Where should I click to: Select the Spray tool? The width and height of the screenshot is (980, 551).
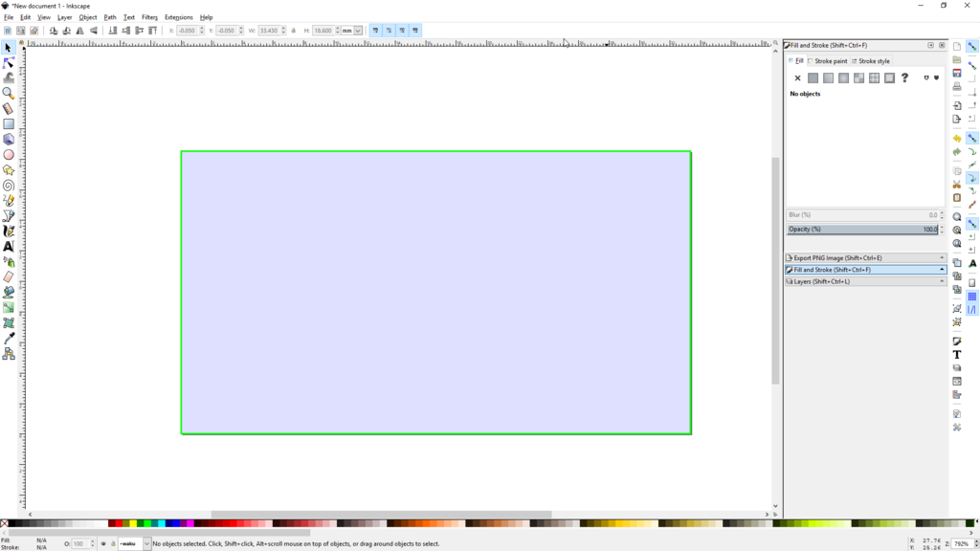[x=8, y=262]
